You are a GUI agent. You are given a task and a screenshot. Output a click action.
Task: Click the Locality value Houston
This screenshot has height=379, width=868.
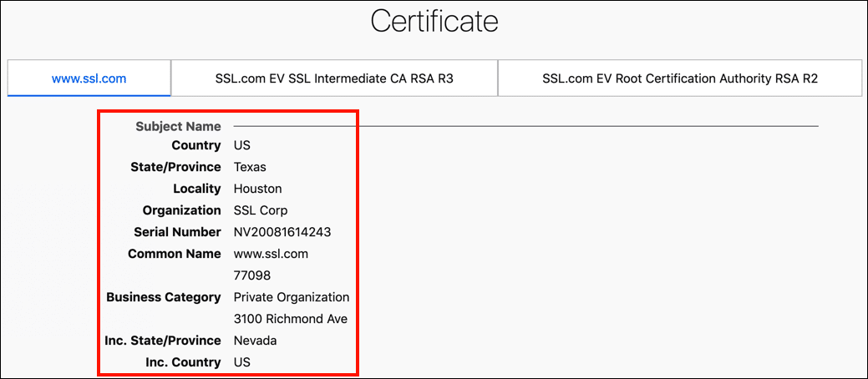pos(257,189)
